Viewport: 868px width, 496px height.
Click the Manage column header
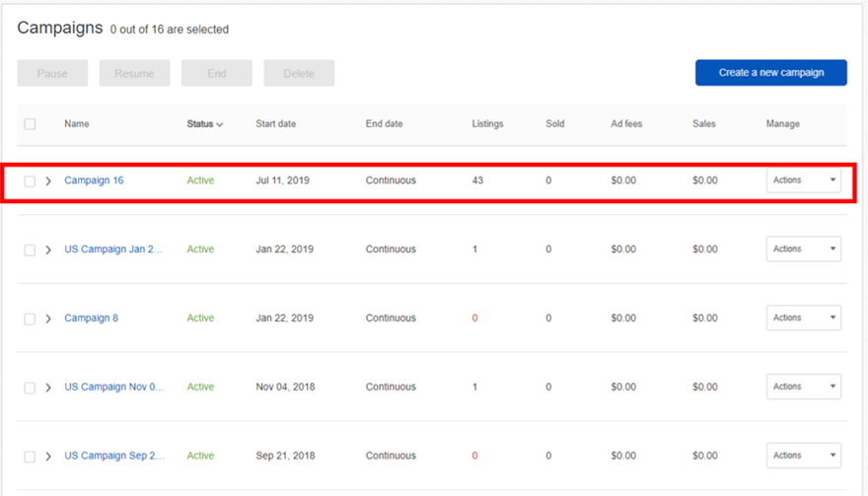click(x=783, y=124)
